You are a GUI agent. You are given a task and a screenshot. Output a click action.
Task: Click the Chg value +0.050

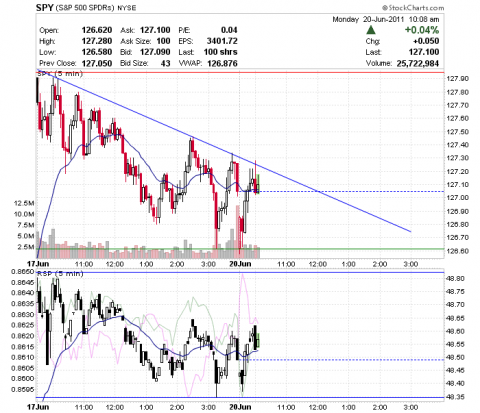pyautogui.click(x=426, y=41)
